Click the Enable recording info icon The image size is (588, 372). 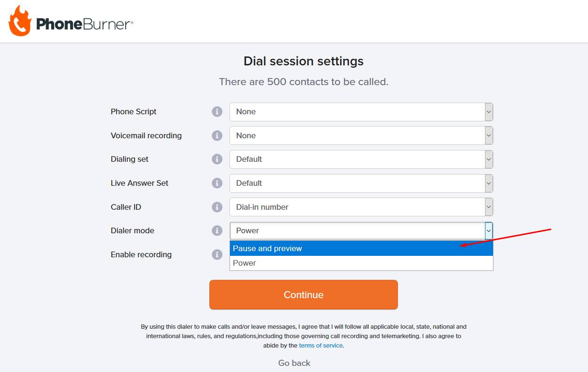(x=217, y=254)
